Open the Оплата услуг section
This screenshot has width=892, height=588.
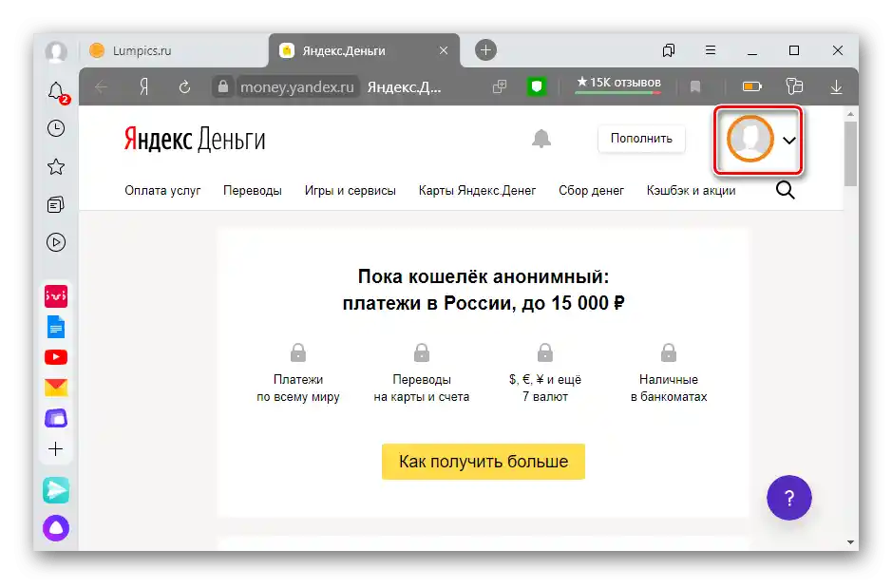click(x=161, y=190)
